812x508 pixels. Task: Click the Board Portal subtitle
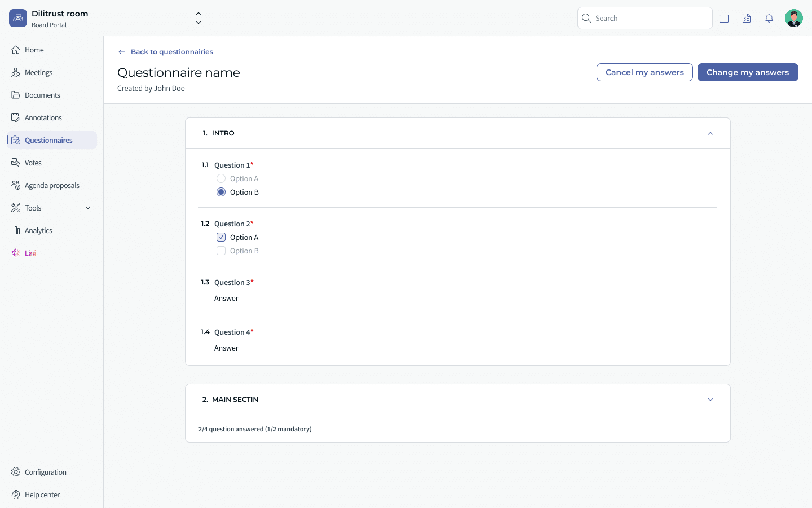(x=49, y=25)
